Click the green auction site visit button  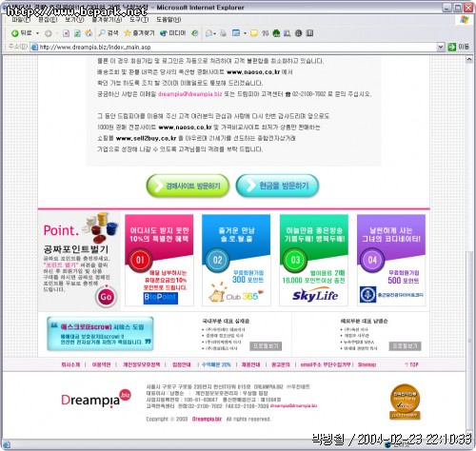click(188, 186)
